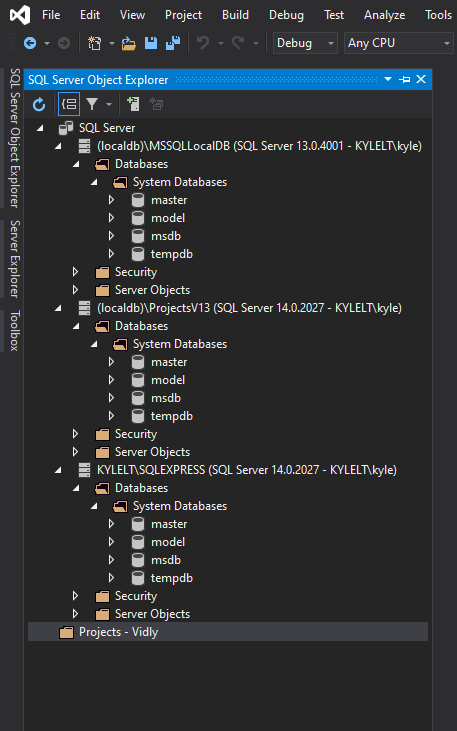Expand master database under MSSQLLocalDB
457x731 pixels.
(111, 200)
